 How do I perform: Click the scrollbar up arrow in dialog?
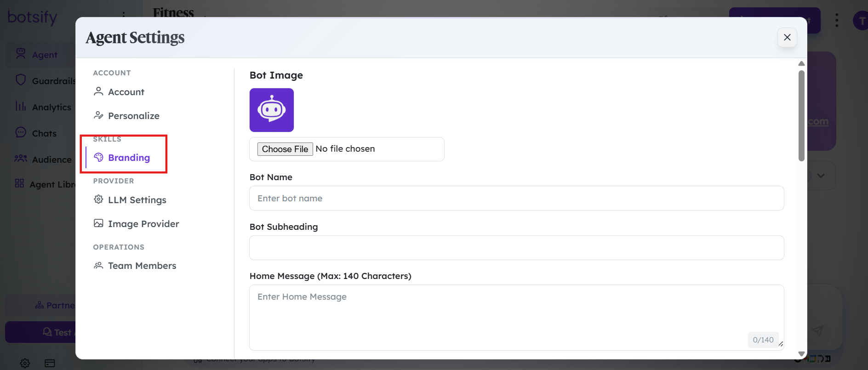pyautogui.click(x=801, y=63)
